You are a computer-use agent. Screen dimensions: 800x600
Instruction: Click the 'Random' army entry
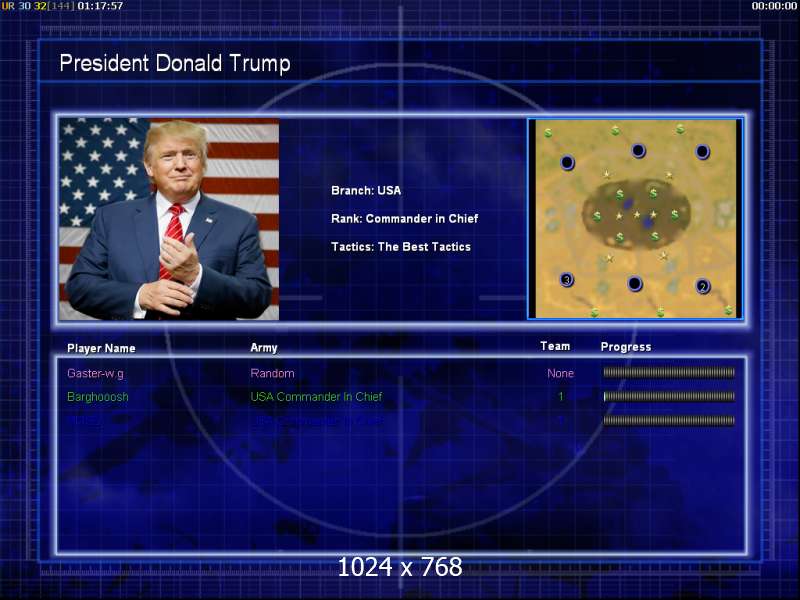point(272,373)
